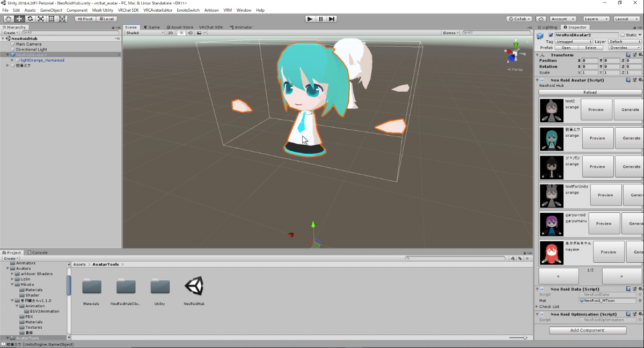This screenshot has height=348, width=644.
Task: Open the Gizmos dropdown
Action: (x=450, y=33)
